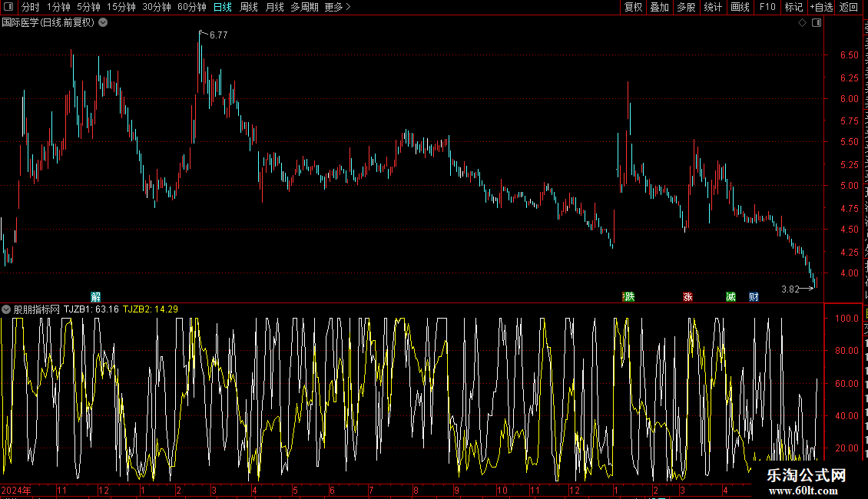The width and height of the screenshot is (868, 499).
Task: Select the 30分钟 period tab
Action: 157,7
